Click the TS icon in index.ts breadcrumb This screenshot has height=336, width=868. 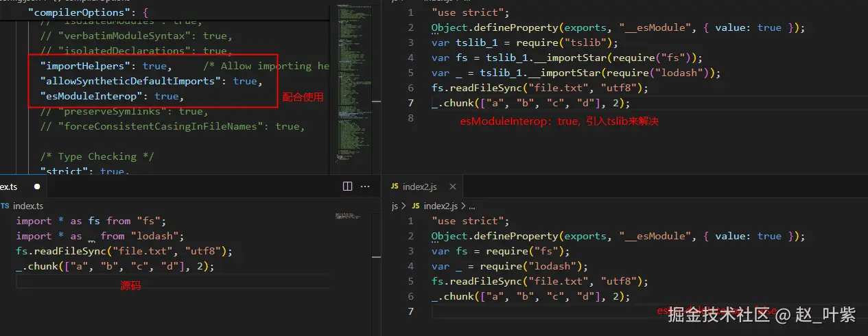click(x=5, y=206)
